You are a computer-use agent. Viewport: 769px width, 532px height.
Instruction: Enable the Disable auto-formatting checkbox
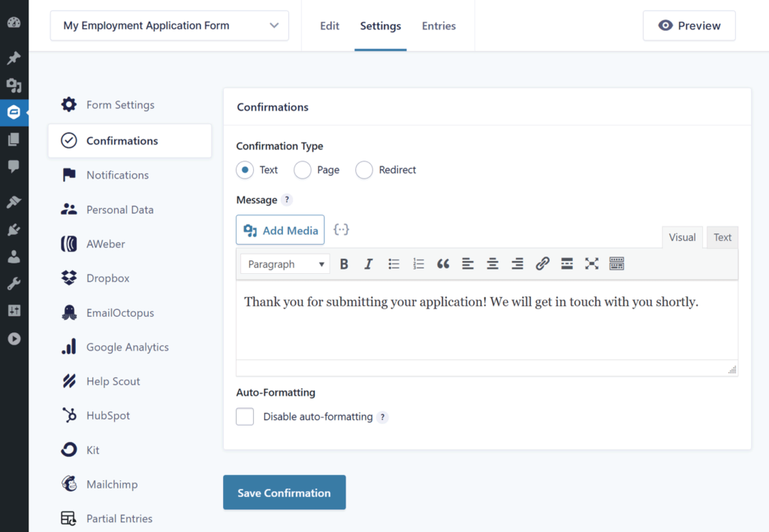pyautogui.click(x=245, y=416)
